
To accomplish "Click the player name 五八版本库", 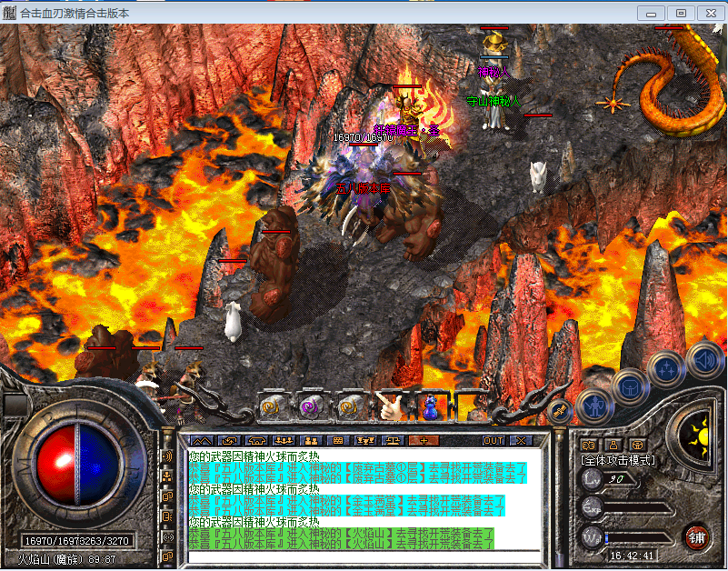I will (x=363, y=188).
